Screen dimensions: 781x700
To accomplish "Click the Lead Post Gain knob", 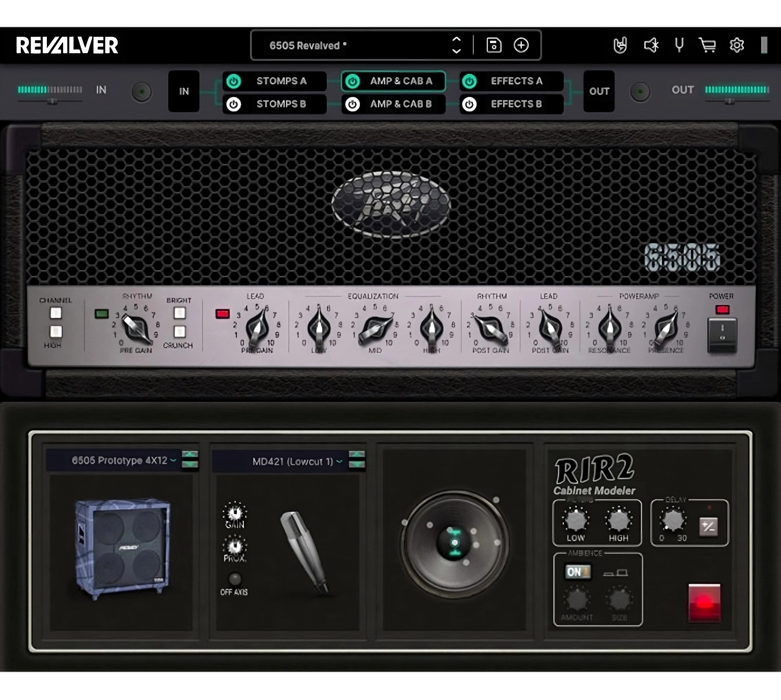I will tap(550, 329).
